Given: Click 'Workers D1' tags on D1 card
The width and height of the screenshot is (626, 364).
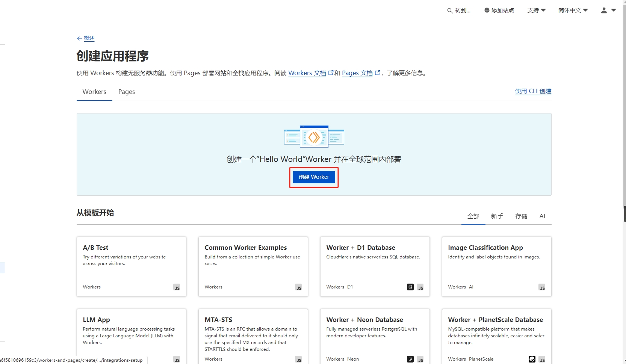Looking at the screenshot, I should tap(340, 287).
